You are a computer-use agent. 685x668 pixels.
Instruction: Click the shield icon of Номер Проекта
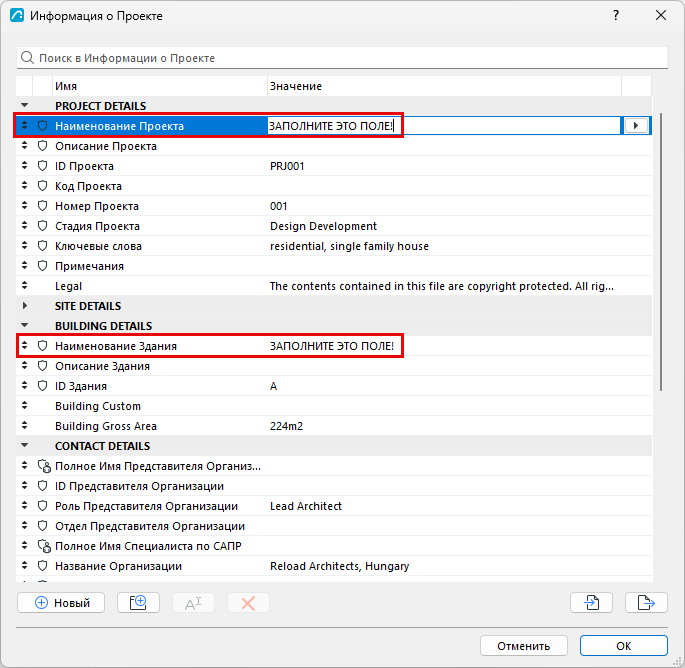42,206
